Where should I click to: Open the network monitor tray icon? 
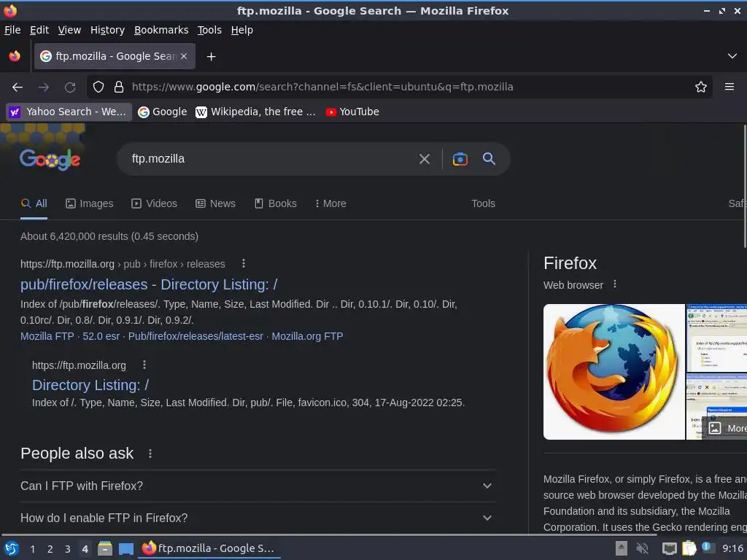pos(670,548)
